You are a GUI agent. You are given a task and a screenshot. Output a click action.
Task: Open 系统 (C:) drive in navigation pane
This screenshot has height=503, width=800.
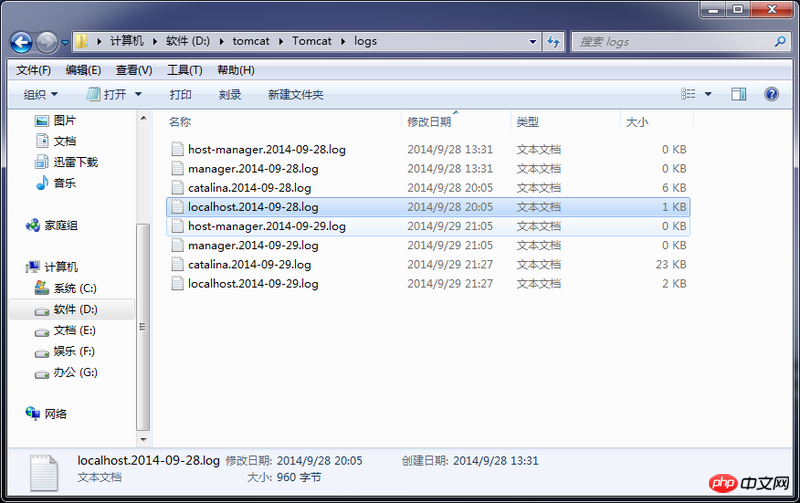(65, 288)
